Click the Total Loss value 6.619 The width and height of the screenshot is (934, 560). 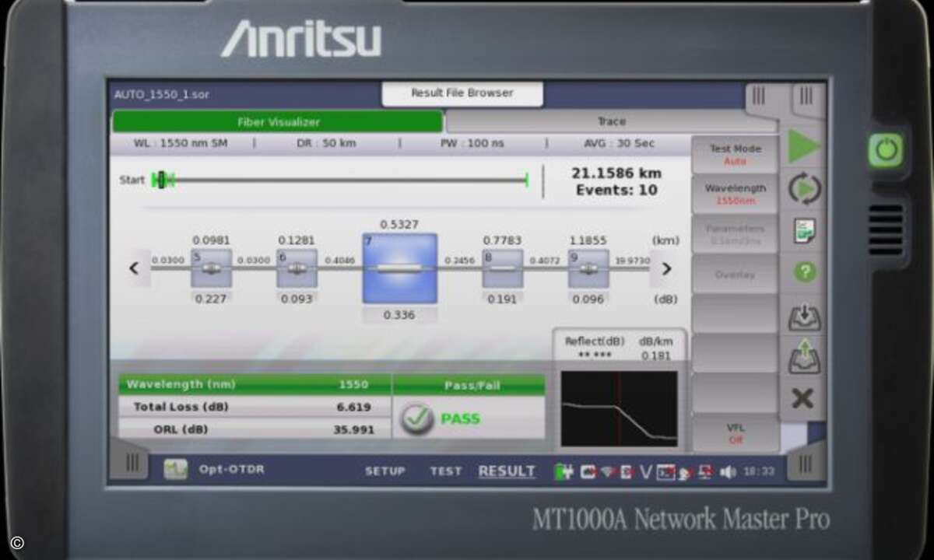(354, 407)
